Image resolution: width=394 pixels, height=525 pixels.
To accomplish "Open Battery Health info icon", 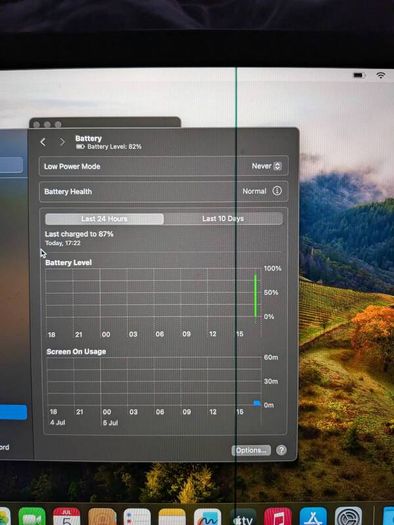I will tap(277, 191).
